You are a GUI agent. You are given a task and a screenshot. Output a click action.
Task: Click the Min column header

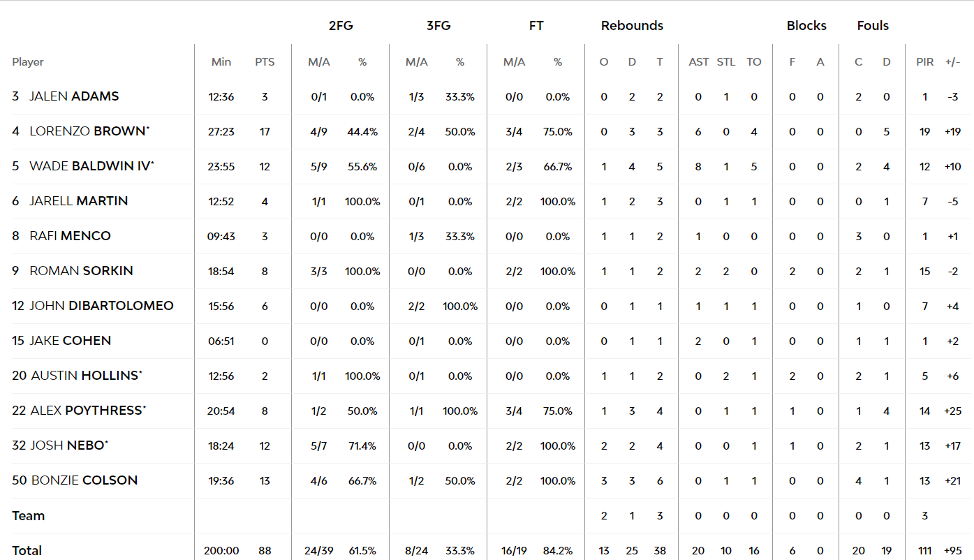(221, 62)
